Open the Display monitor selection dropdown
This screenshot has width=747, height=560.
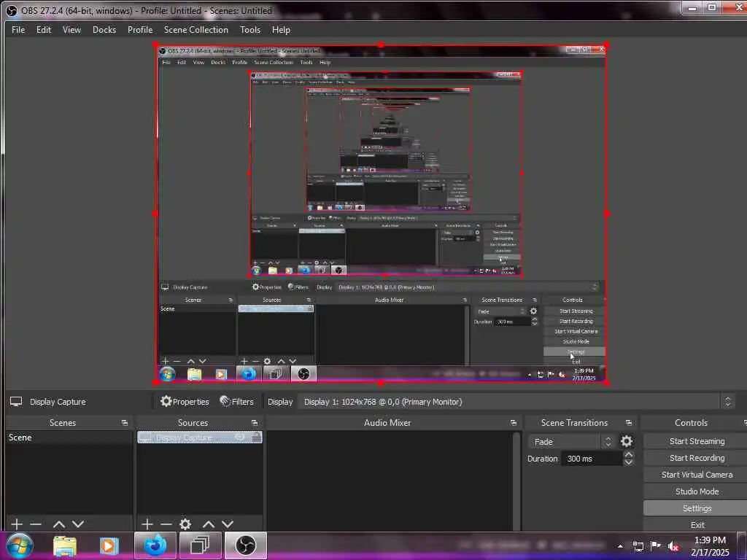[x=517, y=402]
